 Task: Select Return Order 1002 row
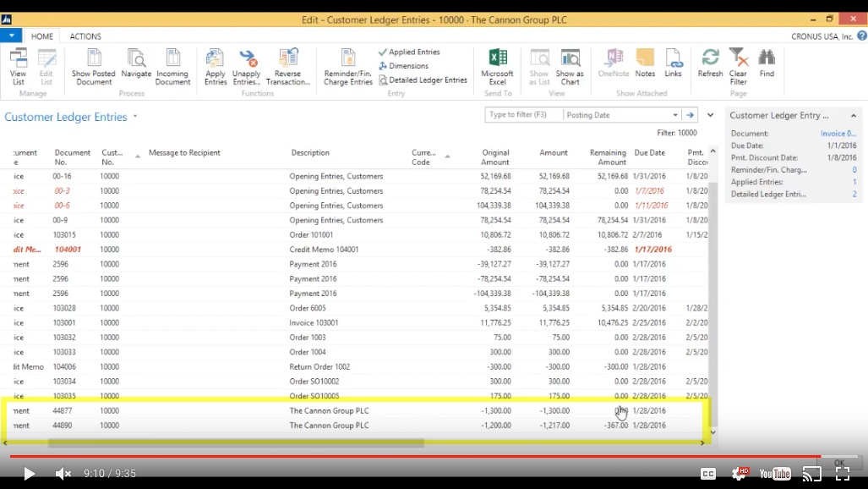point(360,366)
